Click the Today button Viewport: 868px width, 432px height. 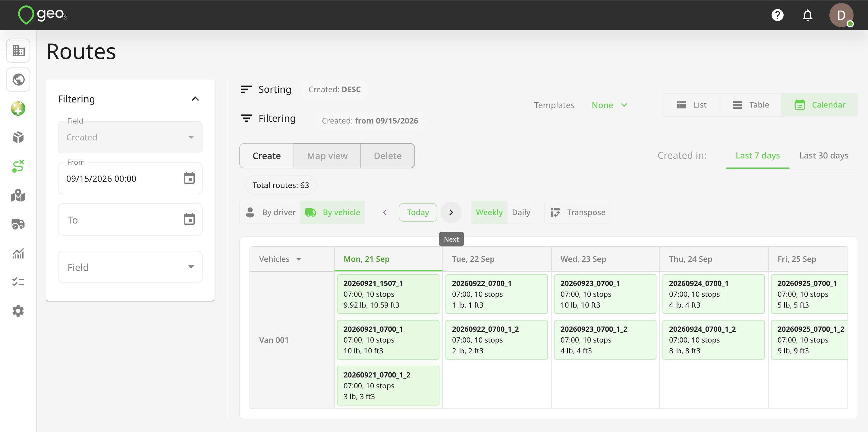click(418, 212)
